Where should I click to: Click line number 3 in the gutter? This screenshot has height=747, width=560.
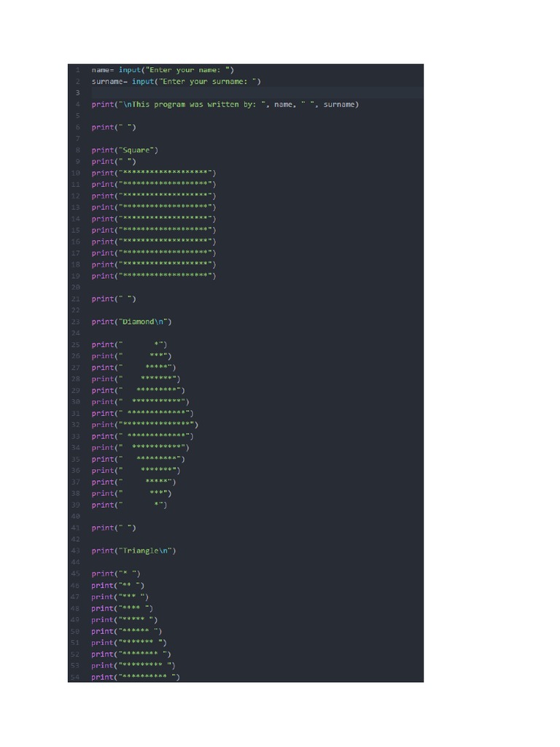pos(77,93)
